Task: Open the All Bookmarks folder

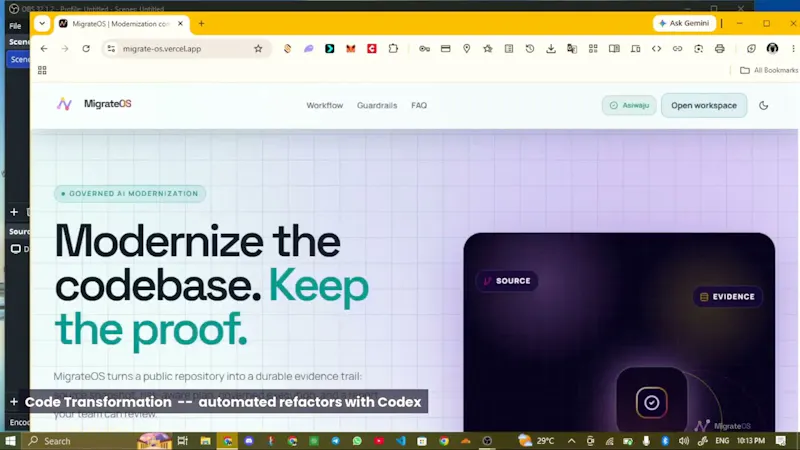Action: (769, 70)
